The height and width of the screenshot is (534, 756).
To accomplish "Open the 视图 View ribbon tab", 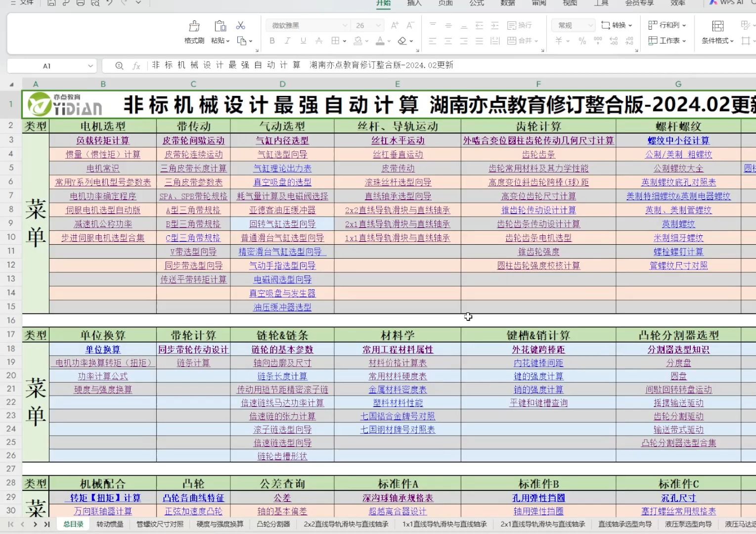I will click(570, 3).
